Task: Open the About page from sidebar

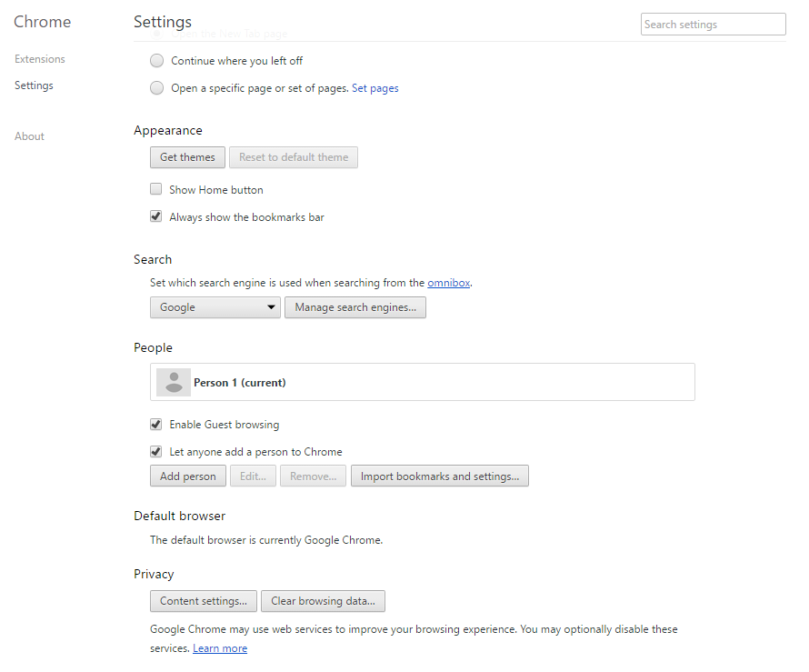Action: pos(29,136)
